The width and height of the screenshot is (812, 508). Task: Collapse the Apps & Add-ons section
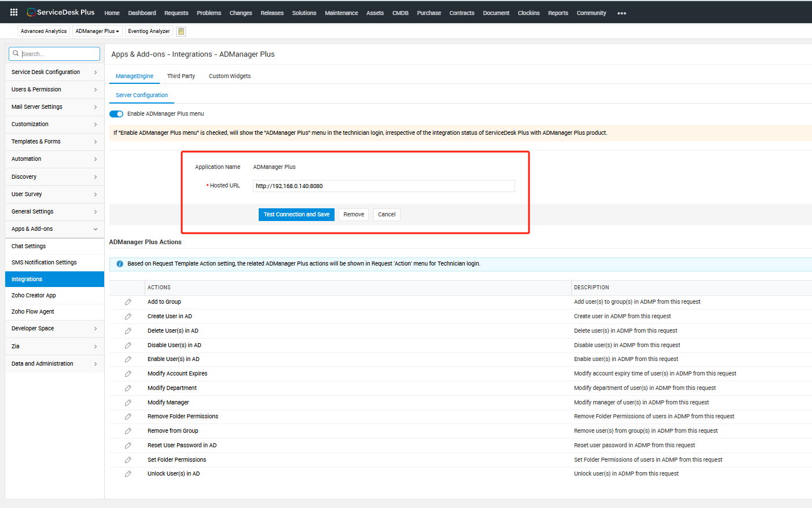point(54,229)
